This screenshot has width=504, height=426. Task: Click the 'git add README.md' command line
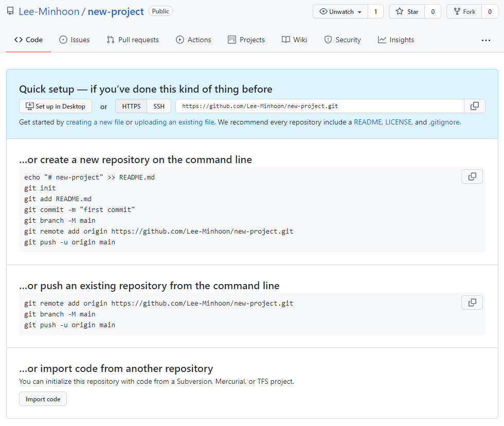[58, 199]
